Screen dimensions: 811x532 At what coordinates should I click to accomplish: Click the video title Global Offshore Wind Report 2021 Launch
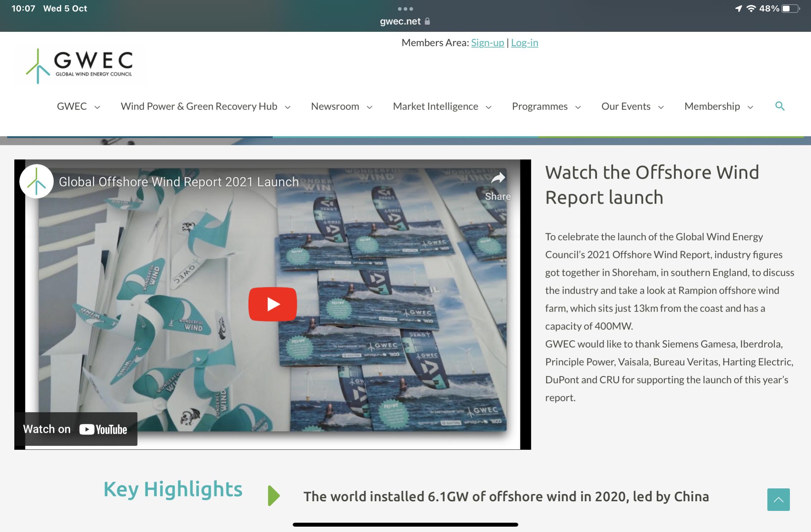pyautogui.click(x=179, y=182)
